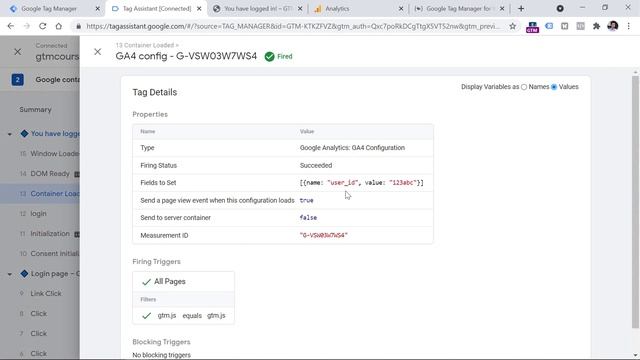The image size is (640, 360).
Task: Open the profile avatar menu
Action: click(x=613, y=26)
